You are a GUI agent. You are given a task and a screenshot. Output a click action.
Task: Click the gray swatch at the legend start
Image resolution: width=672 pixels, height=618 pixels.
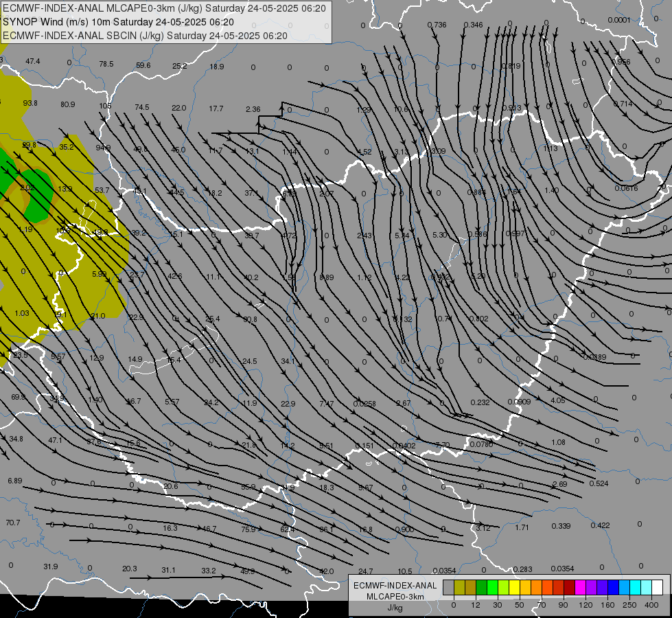[x=448, y=587]
